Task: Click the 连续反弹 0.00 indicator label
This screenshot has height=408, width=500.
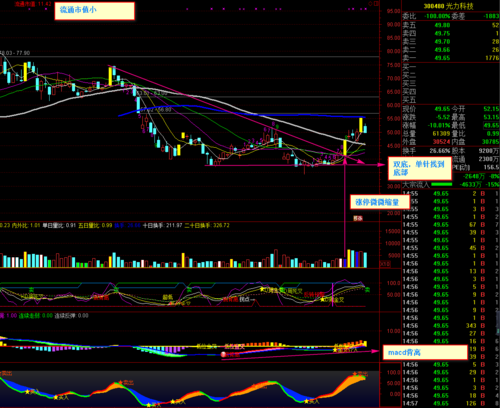Action: coord(72,316)
